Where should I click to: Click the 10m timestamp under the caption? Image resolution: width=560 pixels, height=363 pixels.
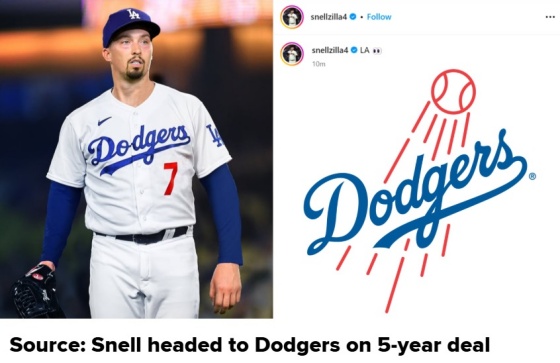pos(319,64)
